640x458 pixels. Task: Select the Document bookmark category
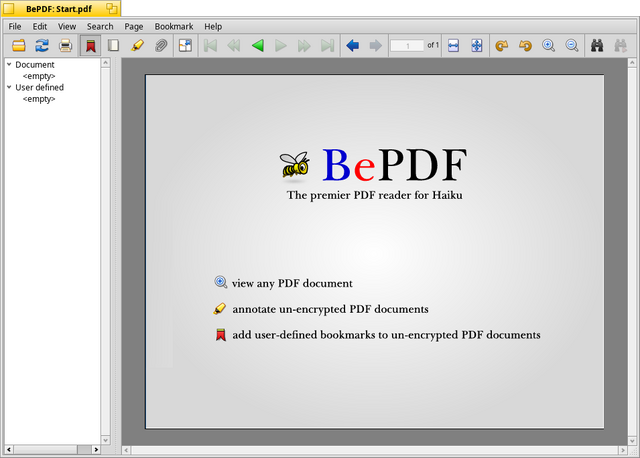pyautogui.click(x=35, y=64)
